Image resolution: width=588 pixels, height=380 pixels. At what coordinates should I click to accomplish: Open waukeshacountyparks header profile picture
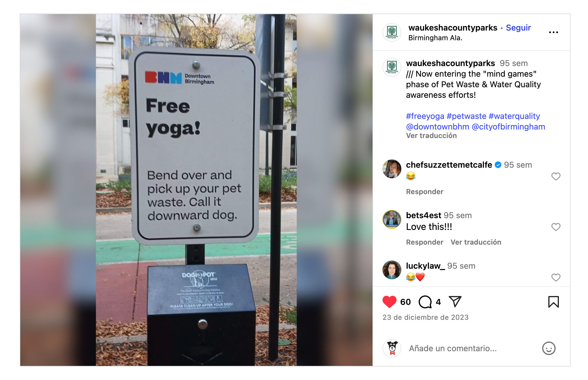tap(392, 32)
